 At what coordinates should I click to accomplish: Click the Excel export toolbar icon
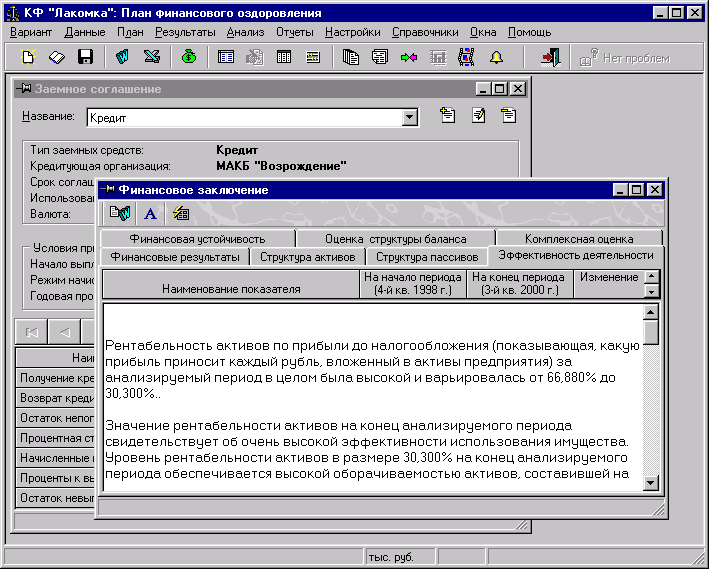coord(152,57)
